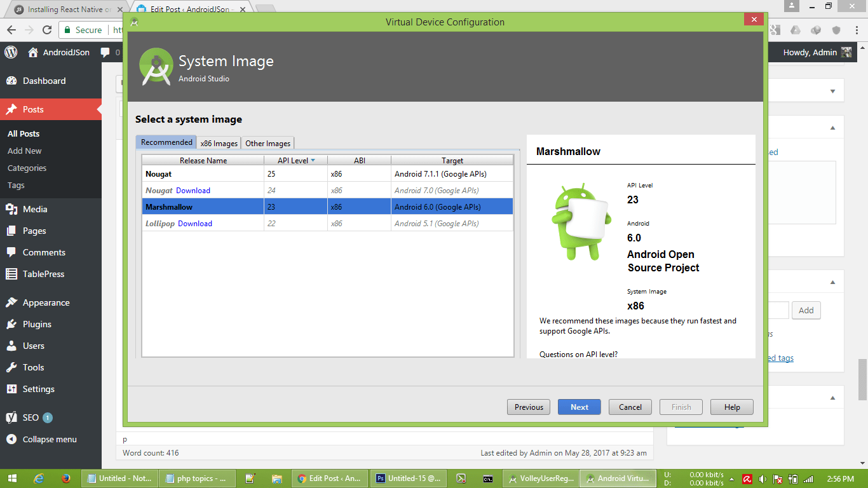Open Plugins in the WordPress sidebar
This screenshot has width=868, height=488.
coord(37,324)
